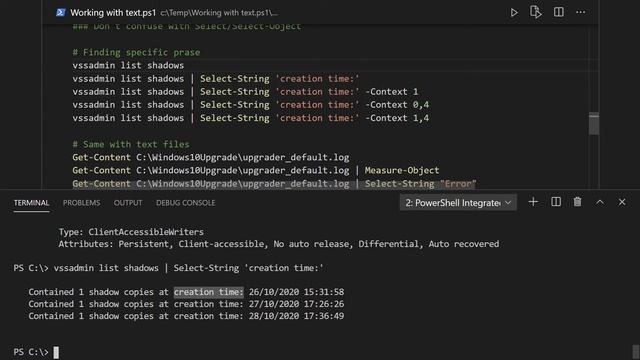Click the Select-String 'creation time:' line without -Context

[216, 79]
